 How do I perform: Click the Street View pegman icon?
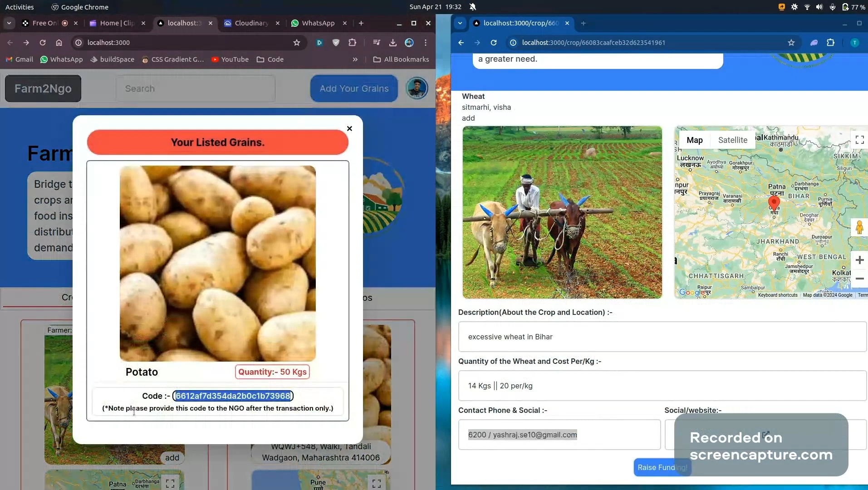coord(859,227)
